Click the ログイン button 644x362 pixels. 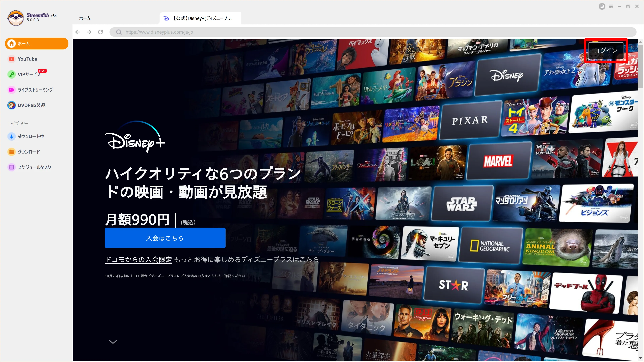click(x=606, y=50)
